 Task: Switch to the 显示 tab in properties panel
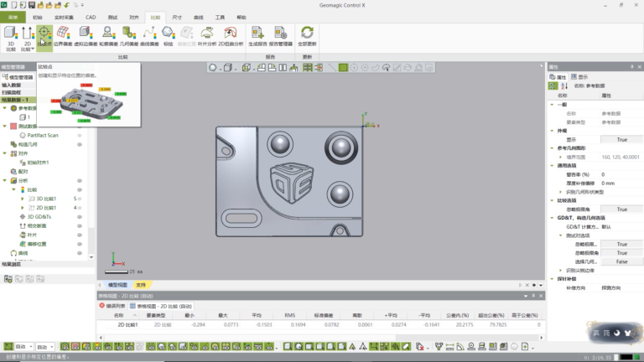coord(579,77)
